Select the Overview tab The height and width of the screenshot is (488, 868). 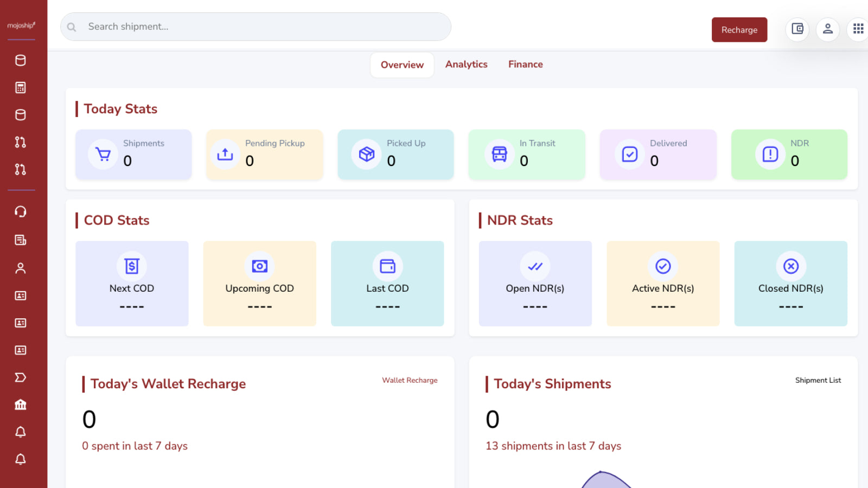click(x=402, y=65)
